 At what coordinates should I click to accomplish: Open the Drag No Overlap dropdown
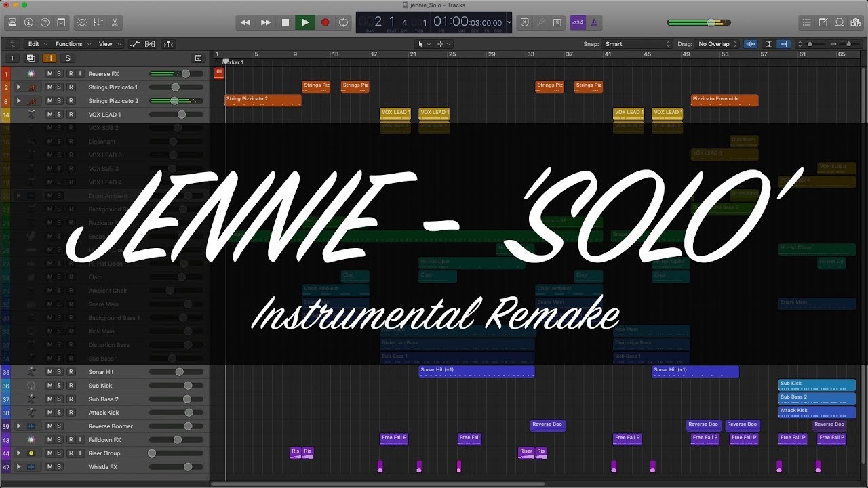(717, 44)
